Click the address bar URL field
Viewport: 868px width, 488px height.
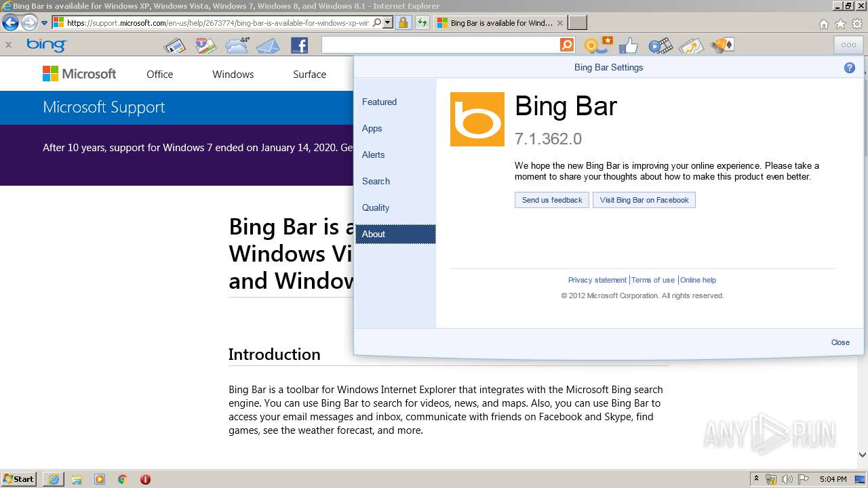(x=217, y=23)
